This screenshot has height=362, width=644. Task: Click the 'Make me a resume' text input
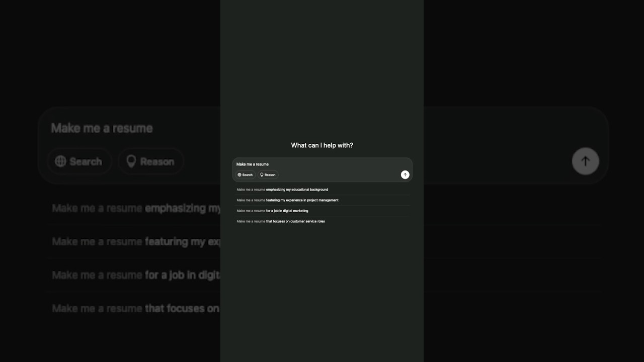click(322, 164)
